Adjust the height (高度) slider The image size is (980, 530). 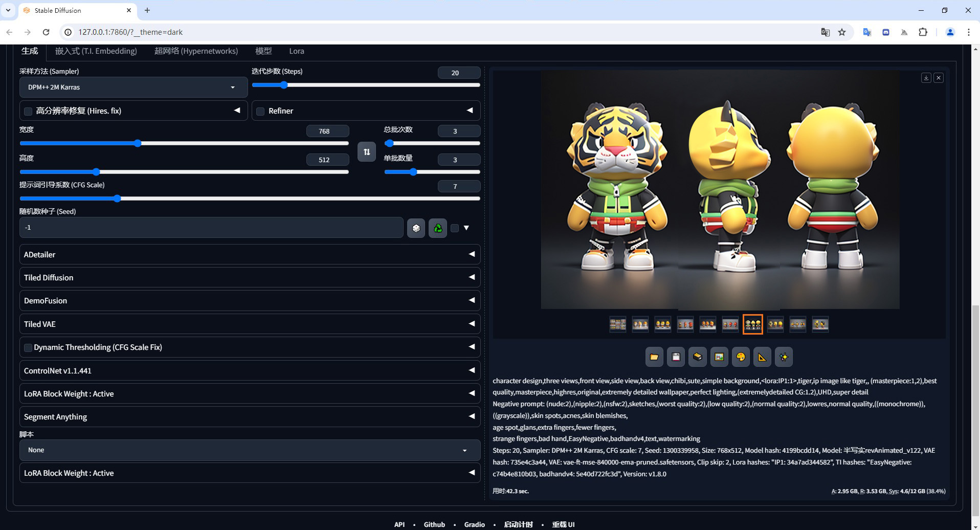[184, 172]
